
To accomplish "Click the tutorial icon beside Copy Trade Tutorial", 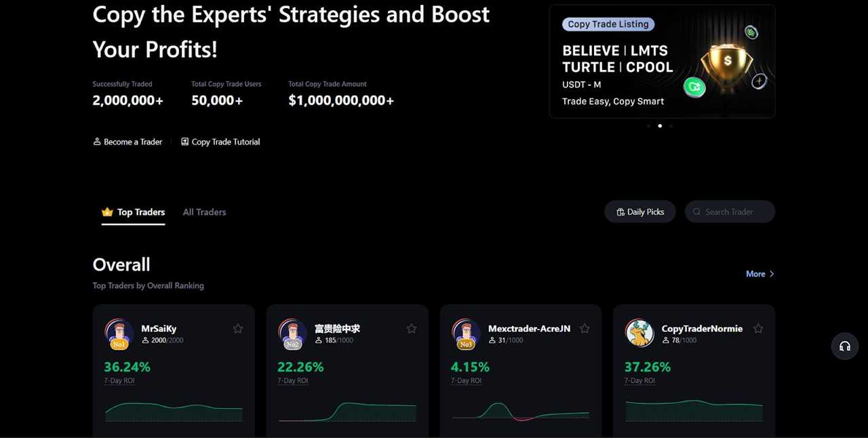I will pos(184,141).
